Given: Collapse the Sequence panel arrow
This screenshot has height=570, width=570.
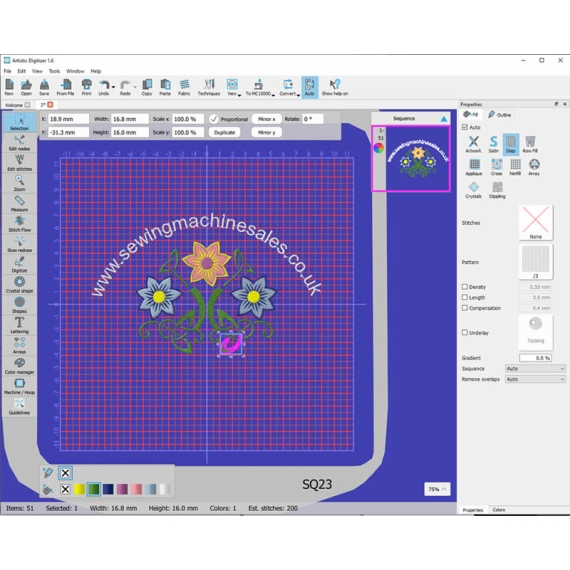Looking at the screenshot, I should click(x=444, y=119).
